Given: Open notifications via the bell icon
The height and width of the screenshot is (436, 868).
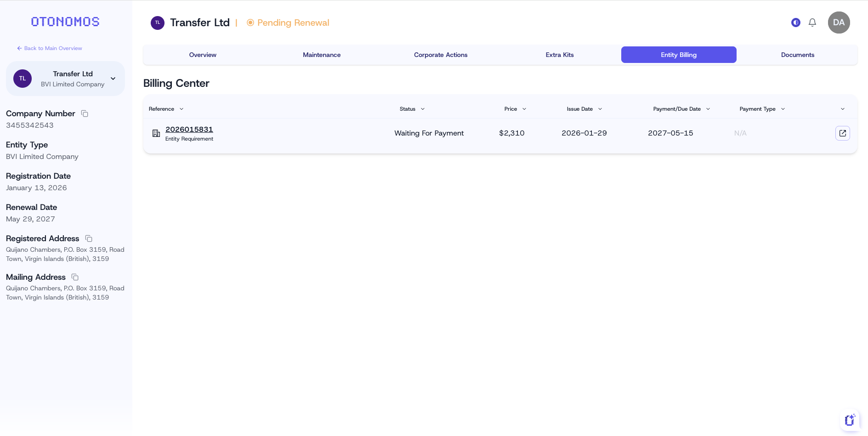Looking at the screenshot, I should pos(812,22).
